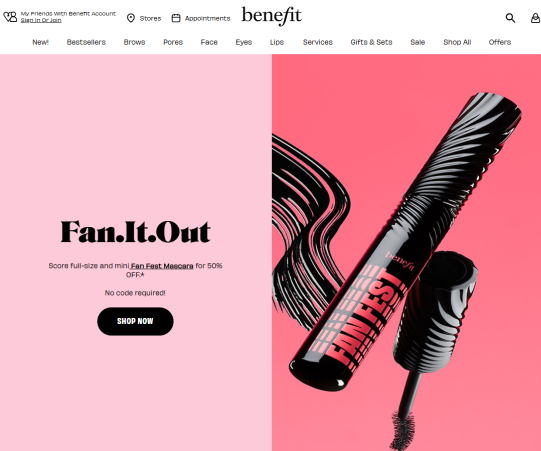Open the New! menu item
Image resolution: width=541 pixels, height=451 pixels.
pyautogui.click(x=40, y=42)
